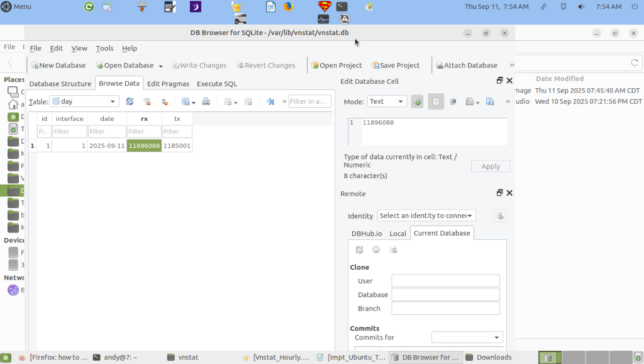This screenshot has height=364, width=644.
Task: Expand the Mode dropdown set to Text
Action: 387,101
